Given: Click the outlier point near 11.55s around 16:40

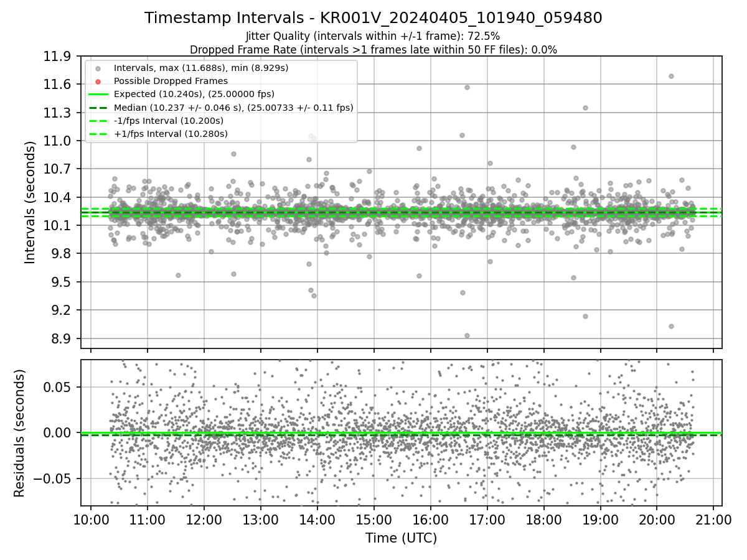Looking at the screenshot, I should coord(467,87).
